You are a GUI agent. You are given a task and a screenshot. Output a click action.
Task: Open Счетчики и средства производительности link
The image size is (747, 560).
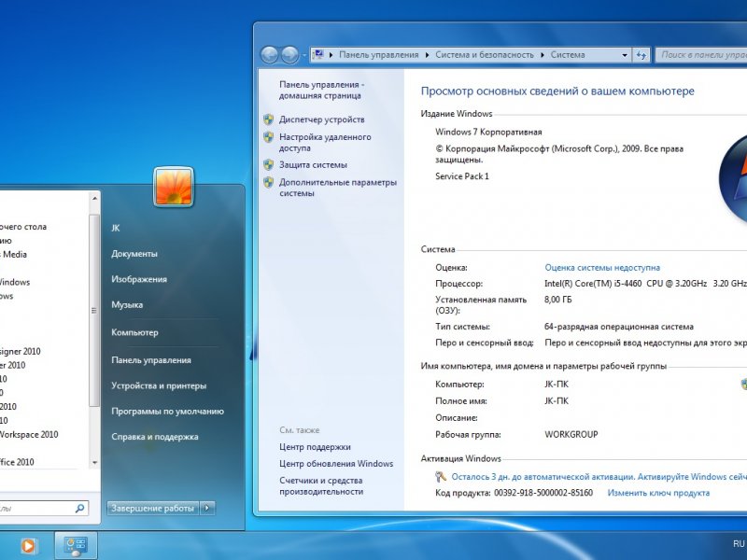[321, 485]
